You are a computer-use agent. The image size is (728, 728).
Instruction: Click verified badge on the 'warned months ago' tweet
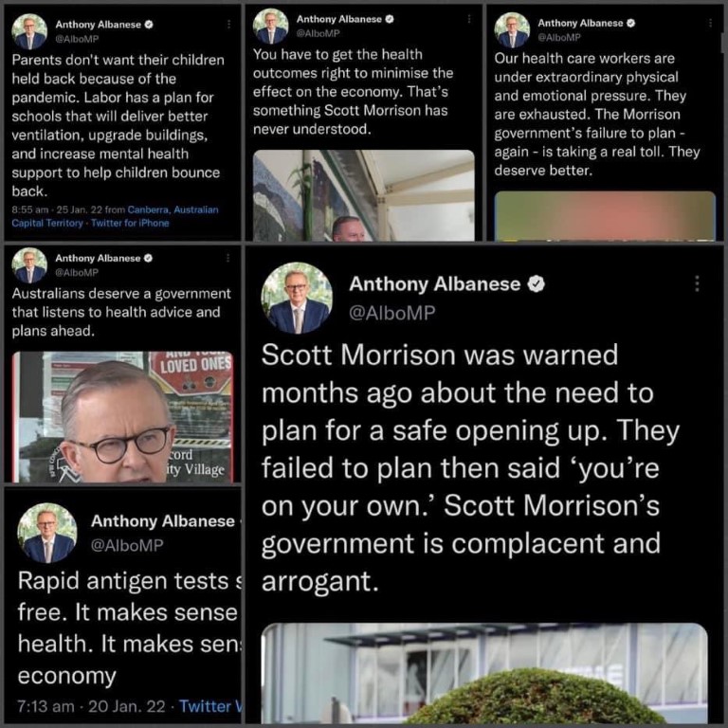pos(537,283)
